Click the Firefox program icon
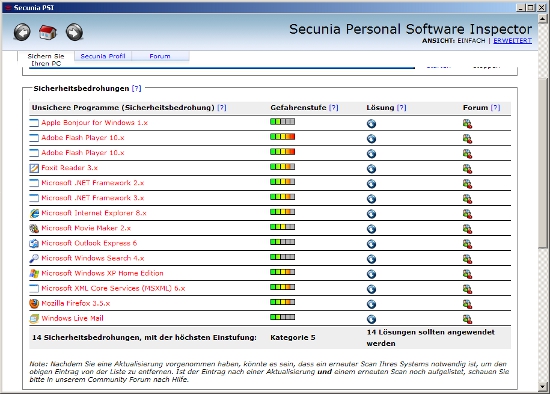Screen dimensions: 550x394 tap(34, 303)
